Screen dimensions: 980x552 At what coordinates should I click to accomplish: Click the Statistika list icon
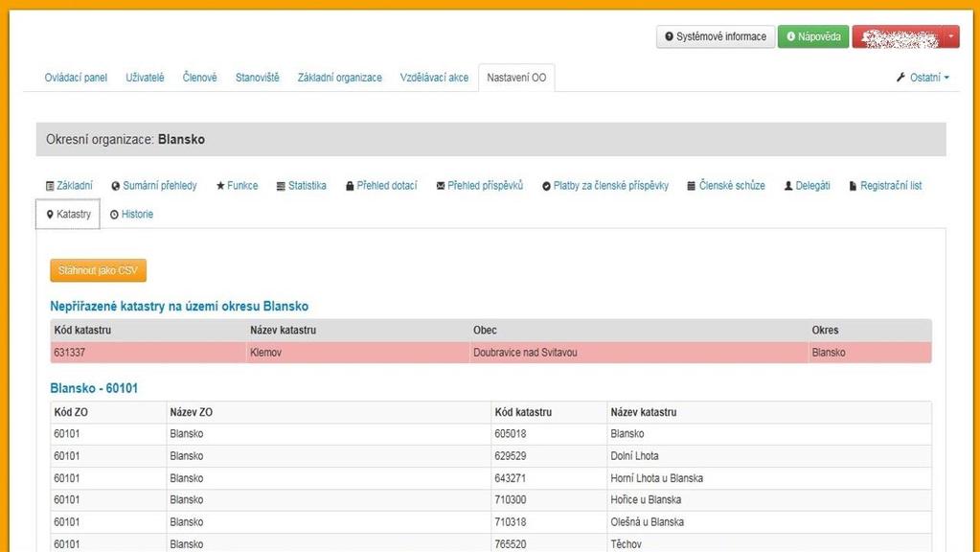[x=282, y=186]
